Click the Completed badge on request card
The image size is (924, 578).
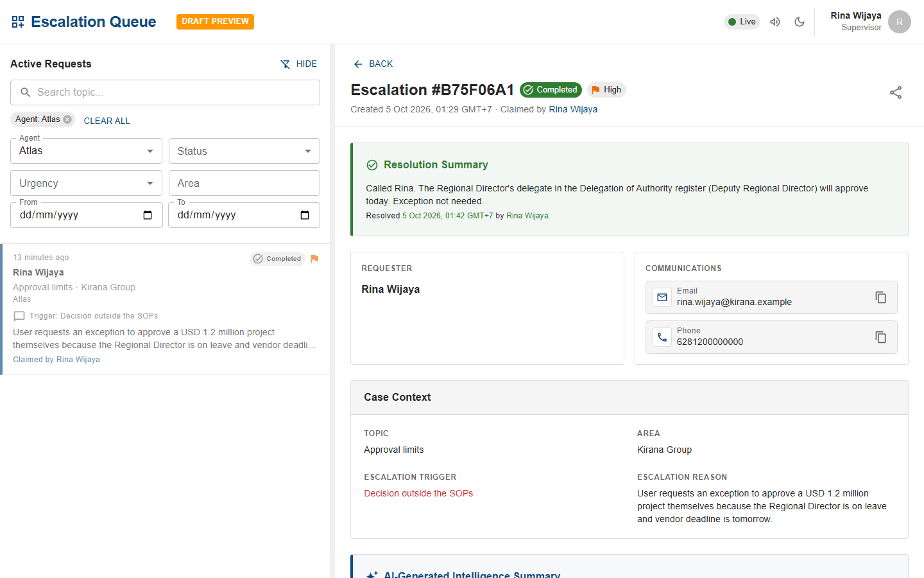coord(277,259)
